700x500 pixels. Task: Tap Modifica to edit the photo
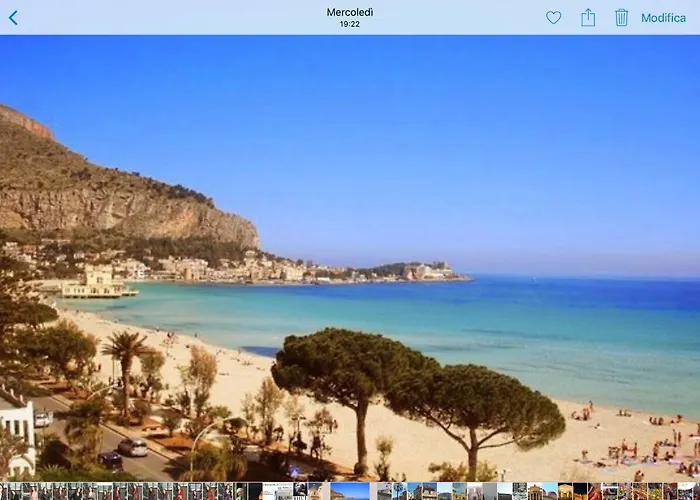[663, 18]
